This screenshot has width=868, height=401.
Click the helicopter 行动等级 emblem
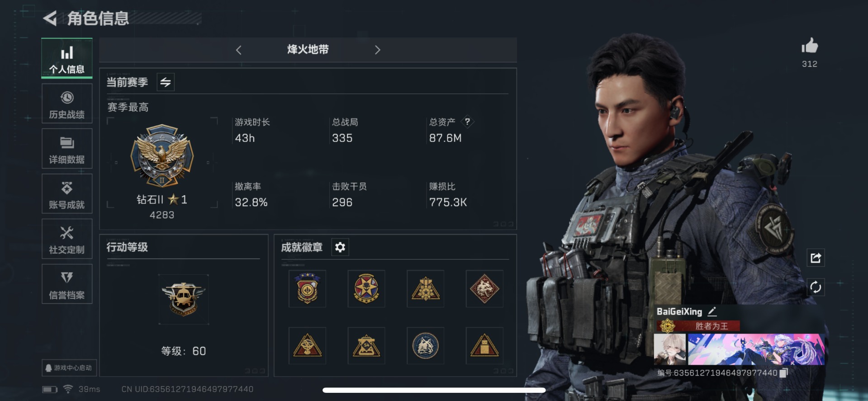pos(184,299)
